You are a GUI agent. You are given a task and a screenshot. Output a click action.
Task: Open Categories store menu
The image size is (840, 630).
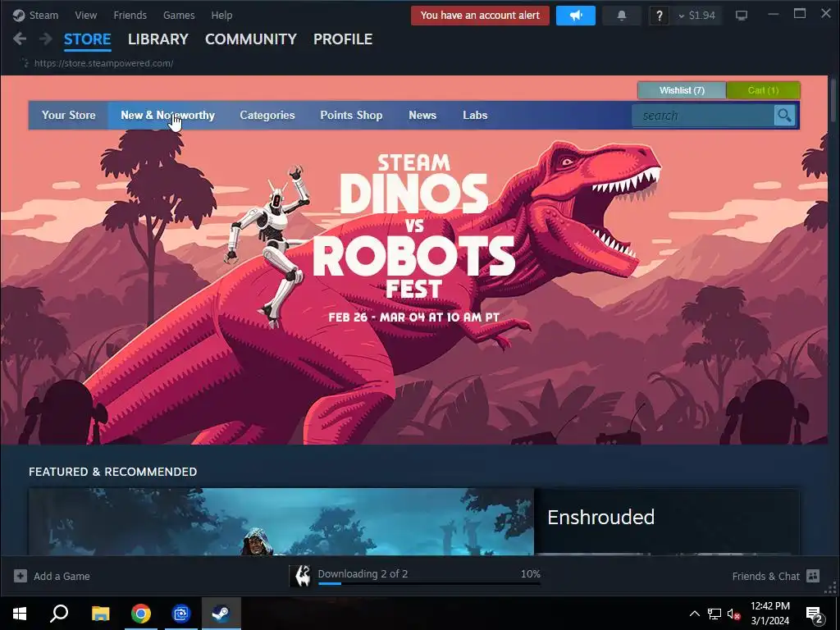[267, 115]
